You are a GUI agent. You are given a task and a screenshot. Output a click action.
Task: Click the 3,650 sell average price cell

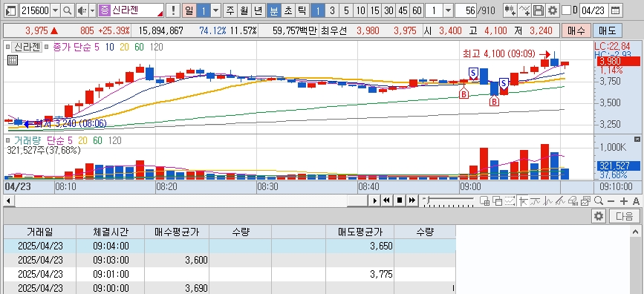[360, 246]
